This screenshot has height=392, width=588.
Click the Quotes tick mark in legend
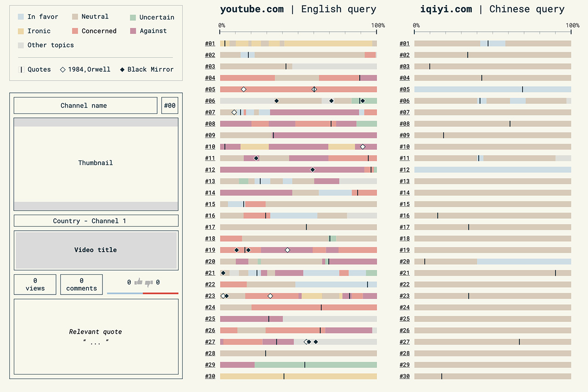pyautogui.click(x=21, y=69)
